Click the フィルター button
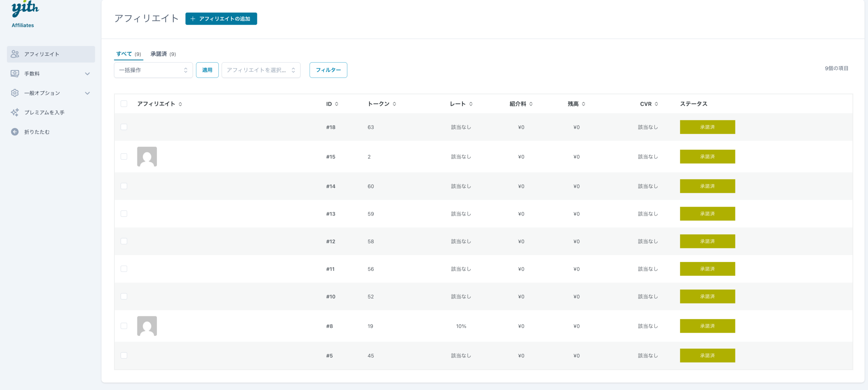868x390 pixels. point(328,70)
